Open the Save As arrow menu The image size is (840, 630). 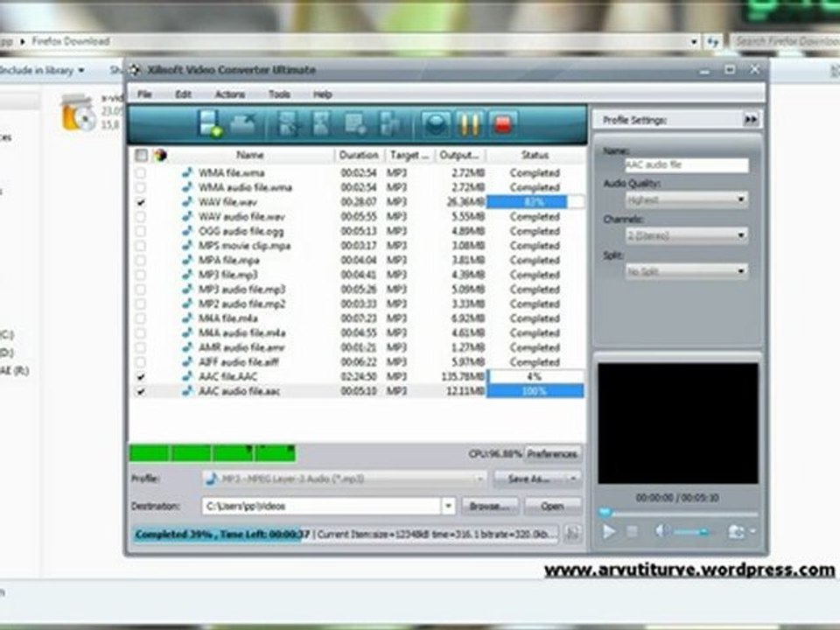[573, 479]
